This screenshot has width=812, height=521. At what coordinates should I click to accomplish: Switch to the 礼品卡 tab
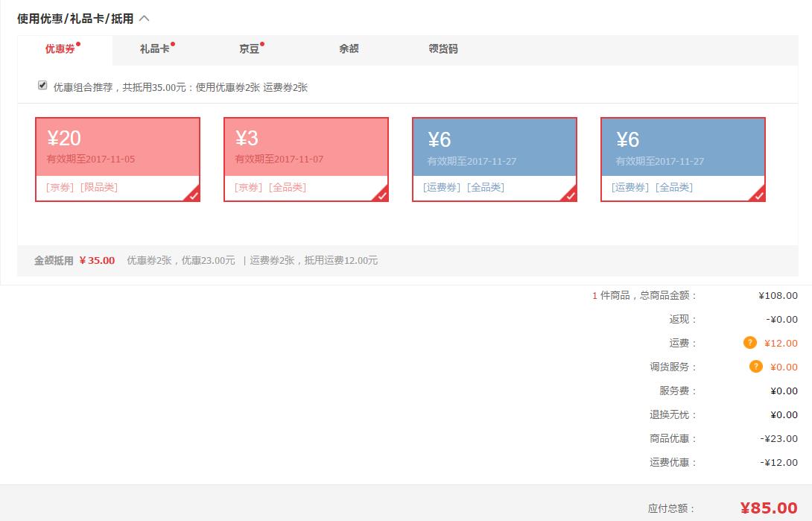153,50
